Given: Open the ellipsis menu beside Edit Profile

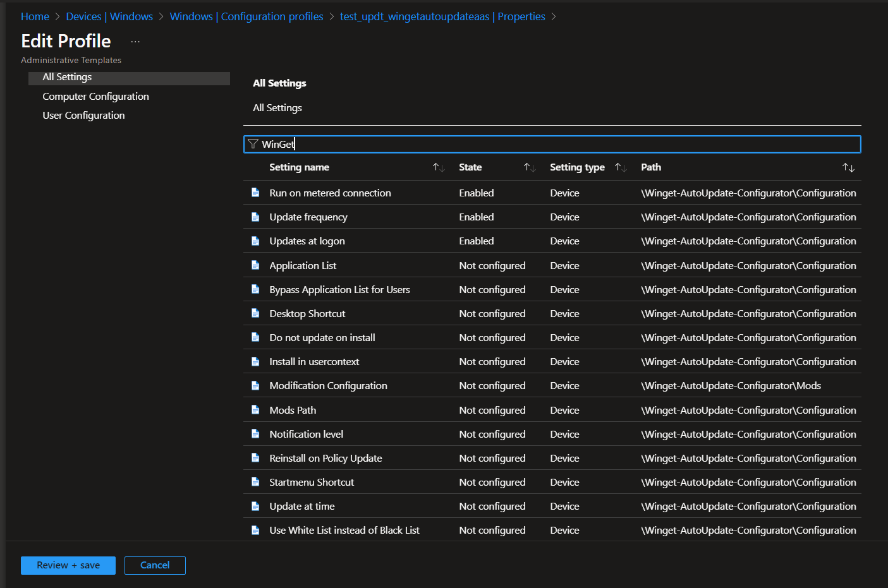Looking at the screenshot, I should click(135, 42).
